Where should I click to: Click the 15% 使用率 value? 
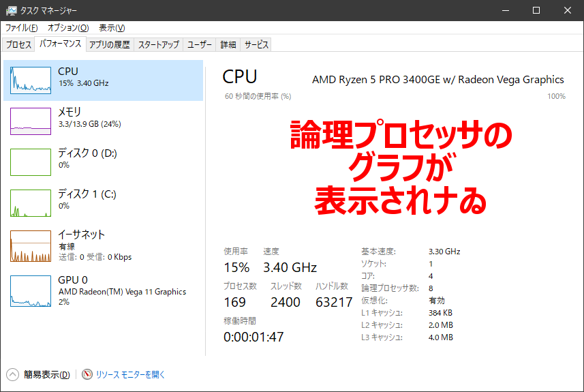coord(236,267)
